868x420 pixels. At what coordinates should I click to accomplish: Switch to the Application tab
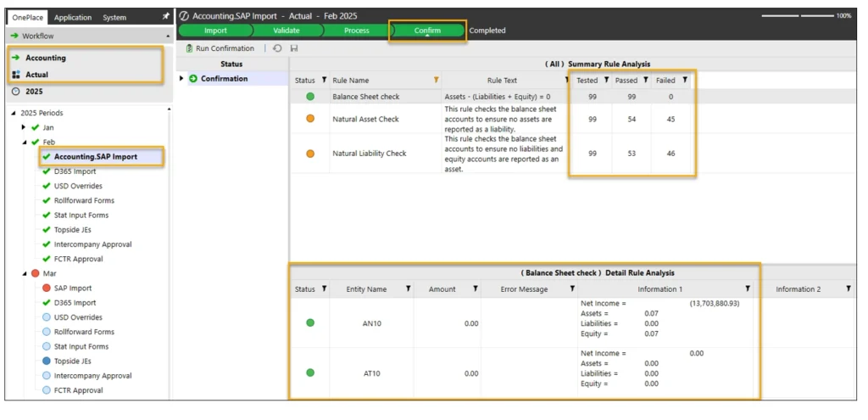pyautogui.click(x=73, y=17)
